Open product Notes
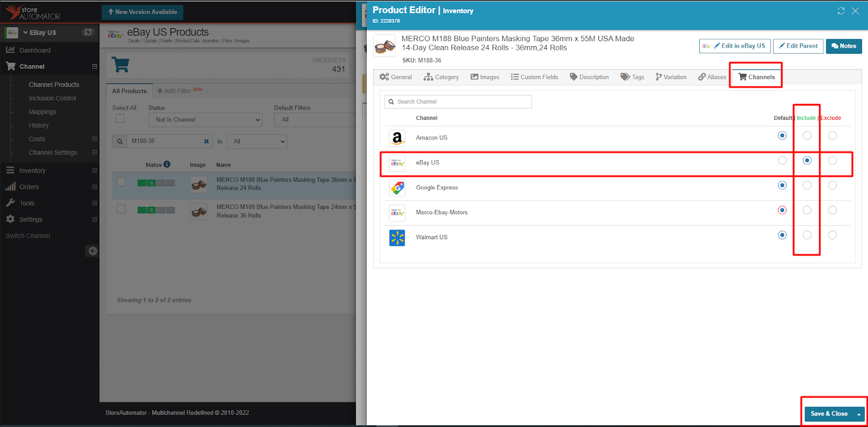This screenshot has width=868, height=427. tap(844, 46)
